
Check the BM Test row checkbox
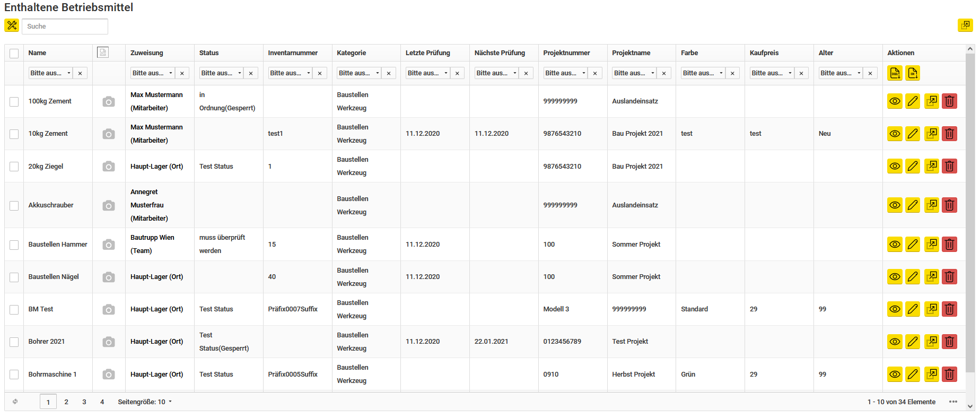pyautogui.click(x=14, y=310)
